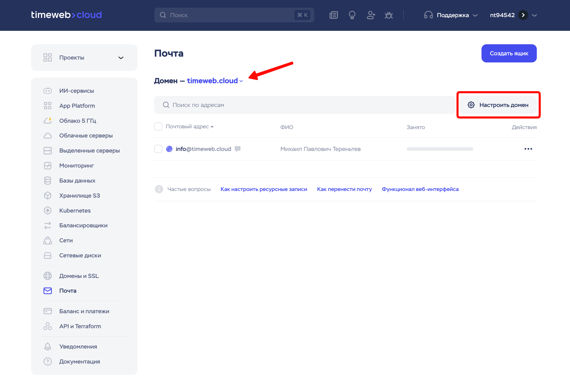The image size is (570, 392).
Task: Click the Projects grid icon
Action: 48,57
